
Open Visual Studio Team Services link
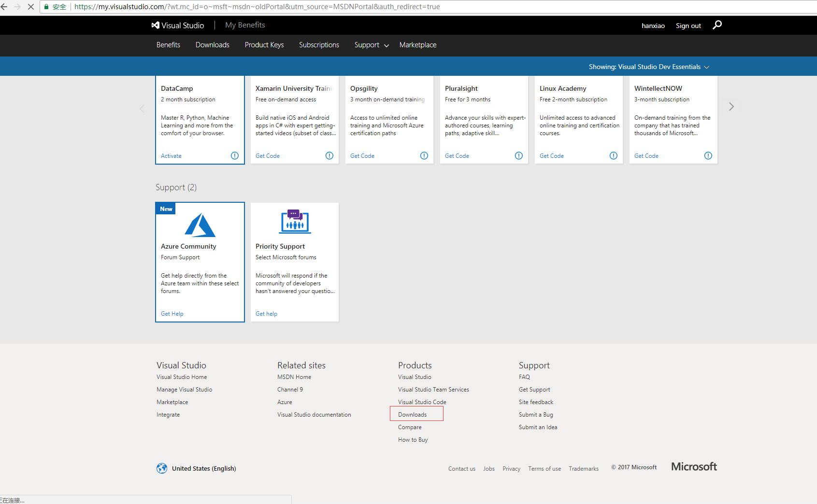pyautogui.click(x=433, y=390)
